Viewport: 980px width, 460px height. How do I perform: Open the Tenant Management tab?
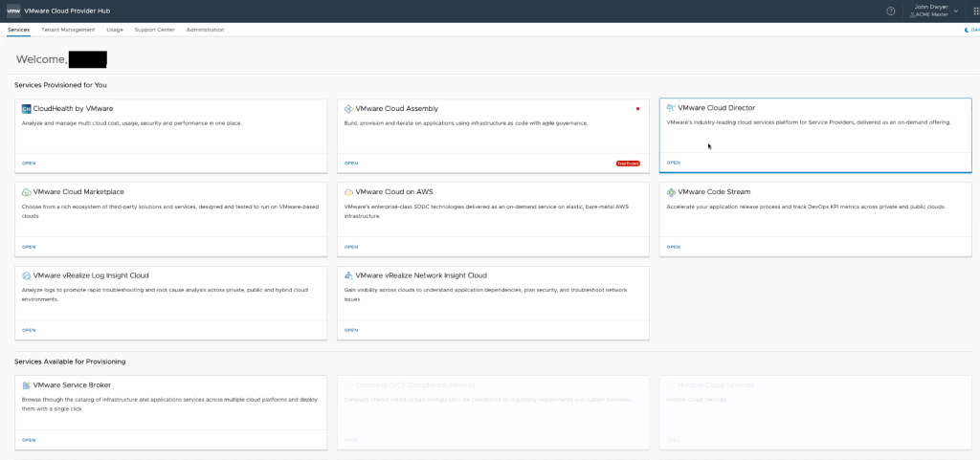click(68, 30)
